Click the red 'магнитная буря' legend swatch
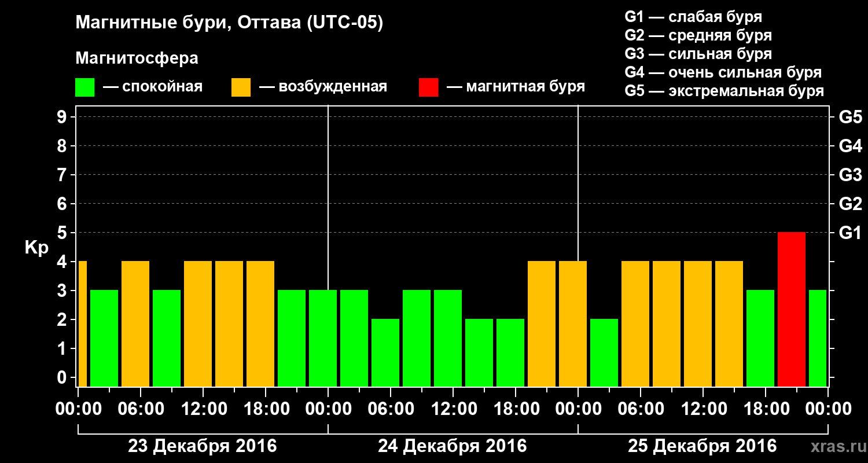 (x=428, y=87)
